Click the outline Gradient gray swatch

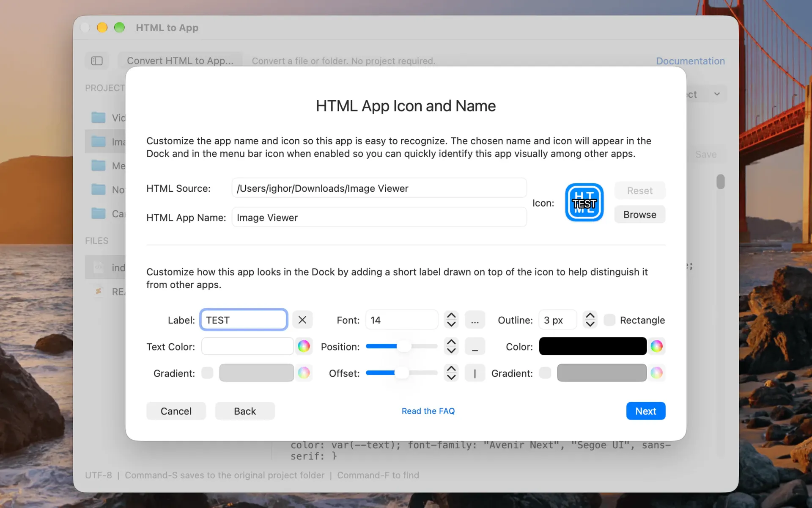pyautogui.click(x=601, y=373)
